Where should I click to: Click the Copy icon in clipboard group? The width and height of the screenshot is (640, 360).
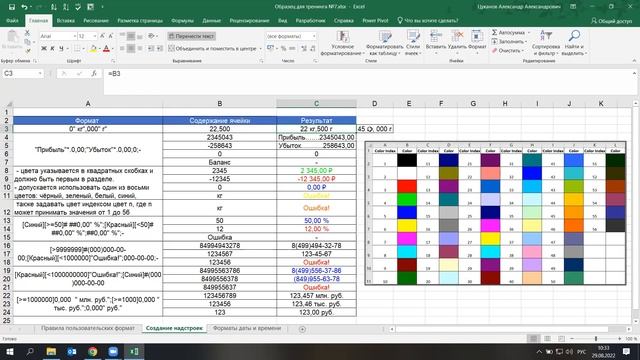pyautogui.click(x=27, y=42)
